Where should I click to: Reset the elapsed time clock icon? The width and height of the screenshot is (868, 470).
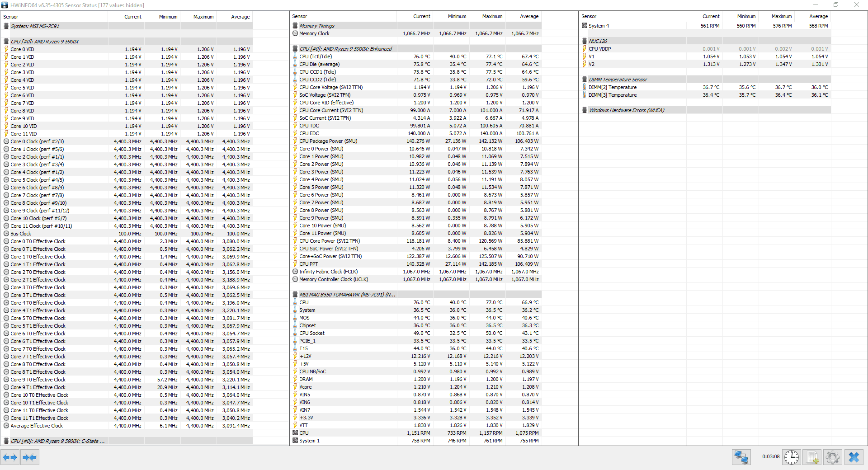click(792, 457)
